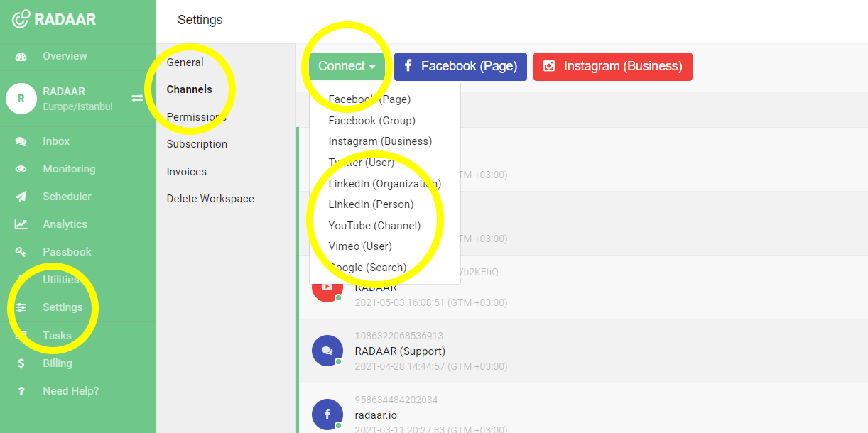Image resolution: width=868 pixels, height=433 pixels.
Task: Click the radaar.io channel name
Action: [x=376, y=415]
